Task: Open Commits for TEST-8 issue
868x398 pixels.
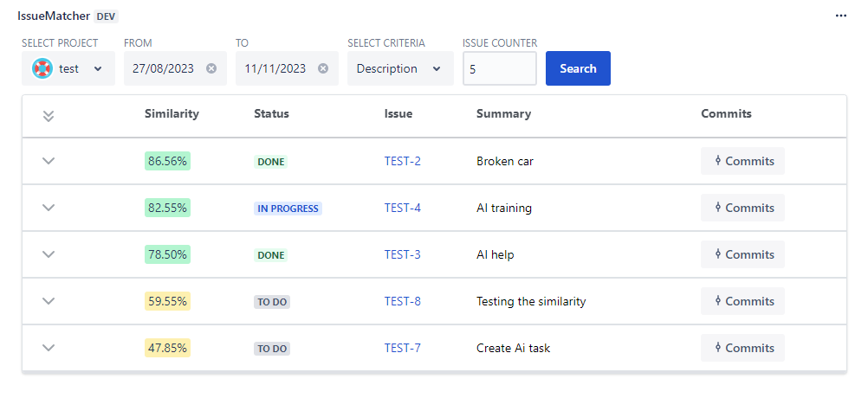Action: click(742, 301)
